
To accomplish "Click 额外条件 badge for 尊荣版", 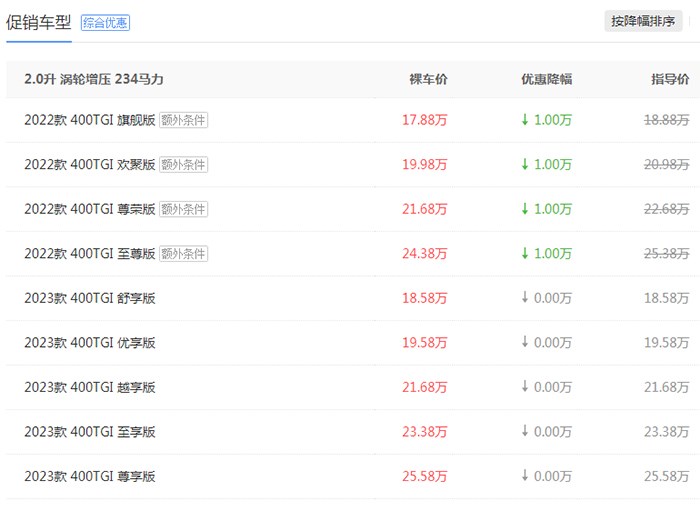I will (x=183, y=209).
